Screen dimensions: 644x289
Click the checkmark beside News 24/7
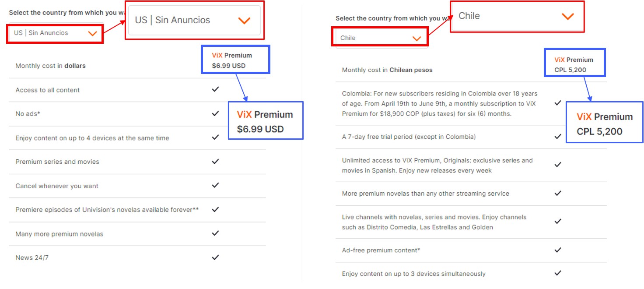215,257
